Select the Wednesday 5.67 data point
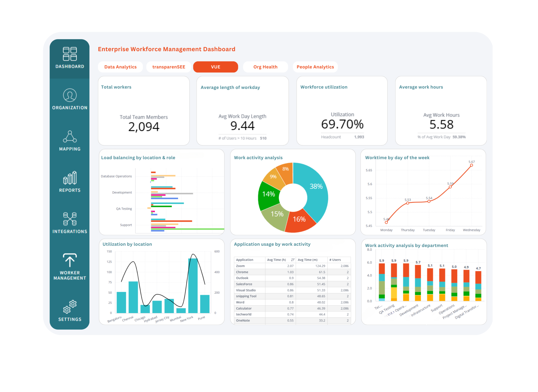Viewport: 538px width, 392px height. coord(471,165)
